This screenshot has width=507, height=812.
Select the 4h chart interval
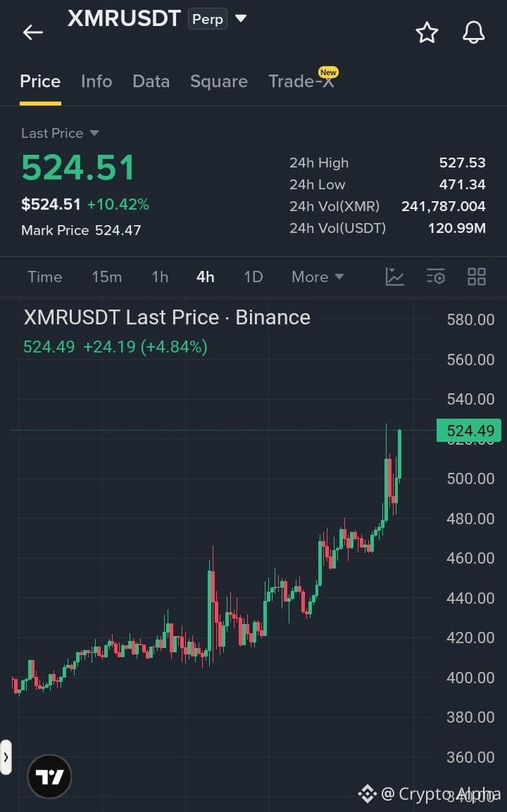coord(206,277)
